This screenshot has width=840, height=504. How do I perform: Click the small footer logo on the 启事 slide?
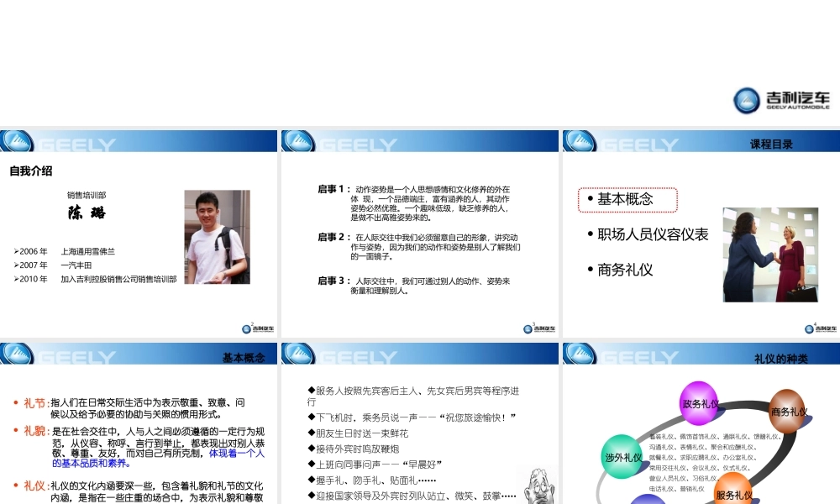[539, 328]
